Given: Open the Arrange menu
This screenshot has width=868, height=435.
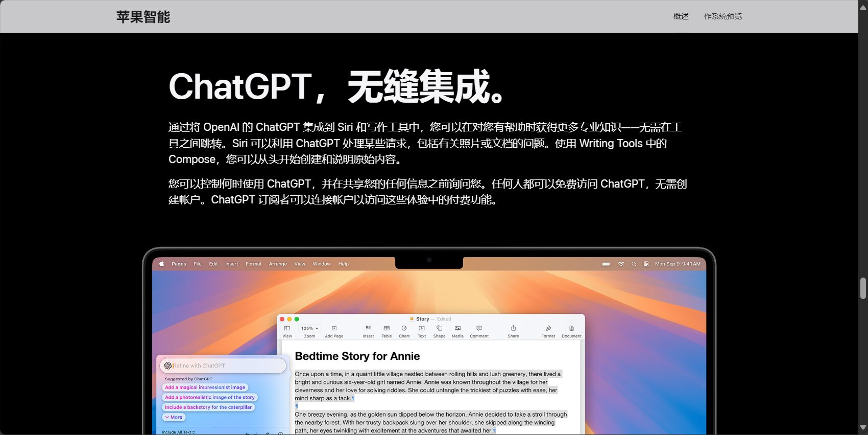Looking at the screenshot, I should 278,264.
